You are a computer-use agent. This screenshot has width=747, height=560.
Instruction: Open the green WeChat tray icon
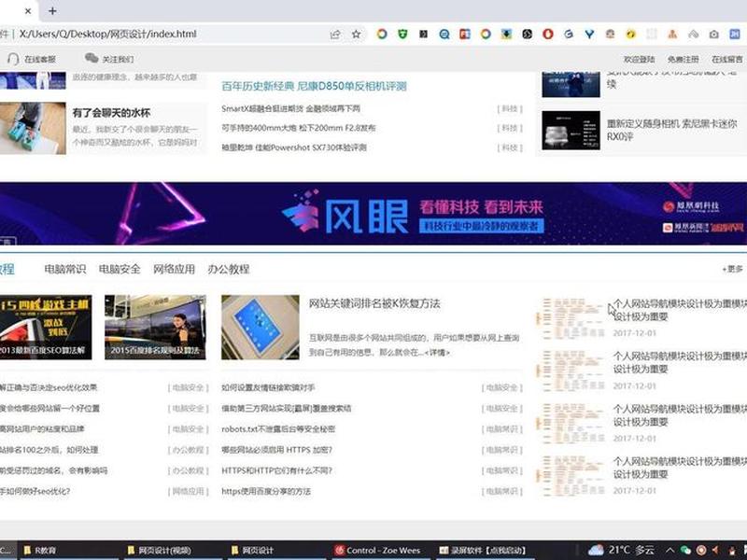pos(685,551)
